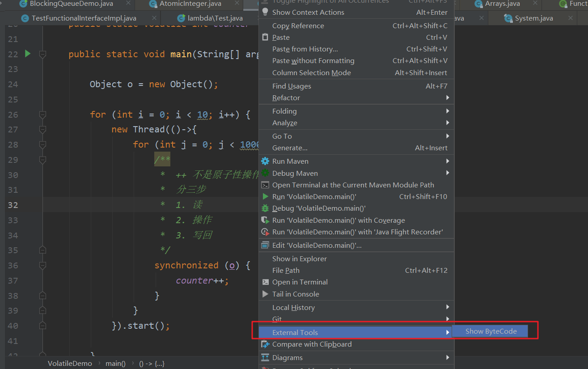Open the Go To submenu
Viewport: 588px width, 369px height.
point(356,136)
